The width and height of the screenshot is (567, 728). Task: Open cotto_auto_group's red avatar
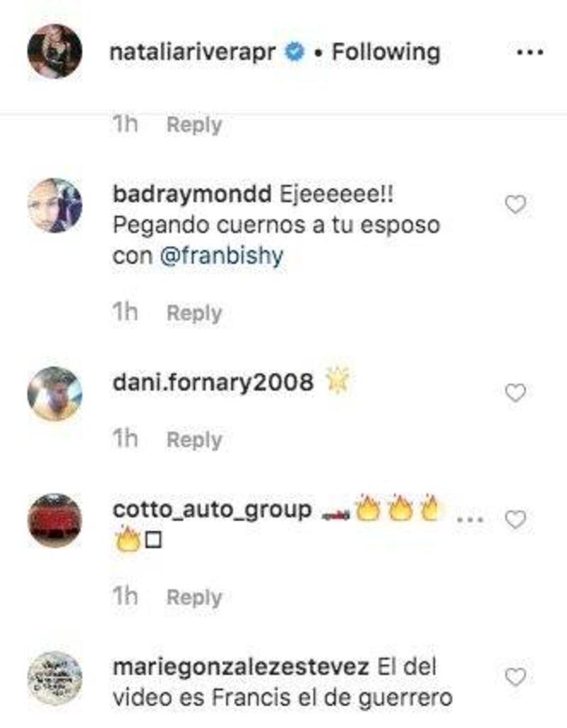click(55, 520)
